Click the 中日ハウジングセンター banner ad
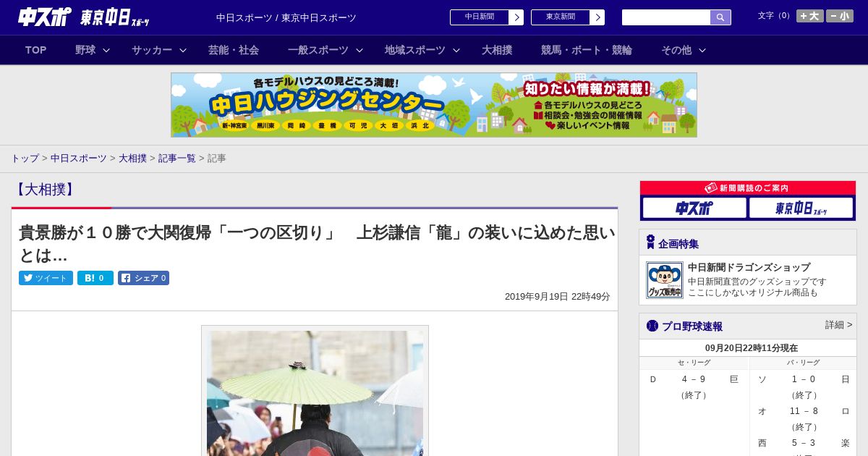Screen dimensions: 868x456 (x=434, y=105)
